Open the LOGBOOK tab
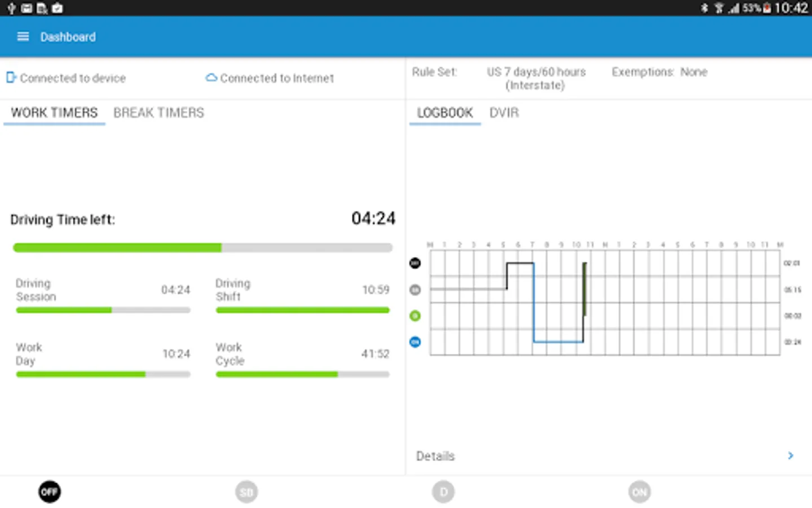Screen dimensions: 812x508 (x=445, y=113)
